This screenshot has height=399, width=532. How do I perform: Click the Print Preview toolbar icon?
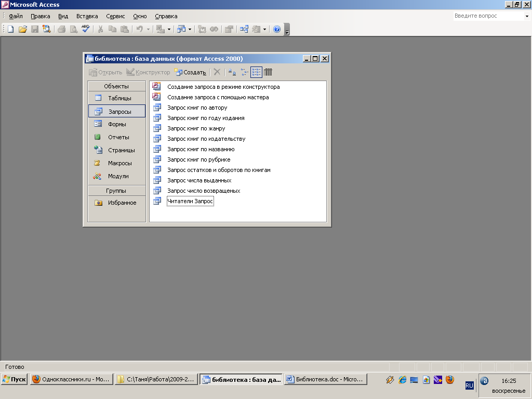pos(73,29)
